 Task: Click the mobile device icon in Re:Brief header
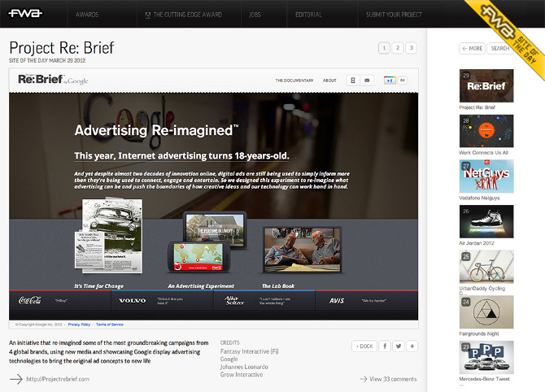click(353, 81)
